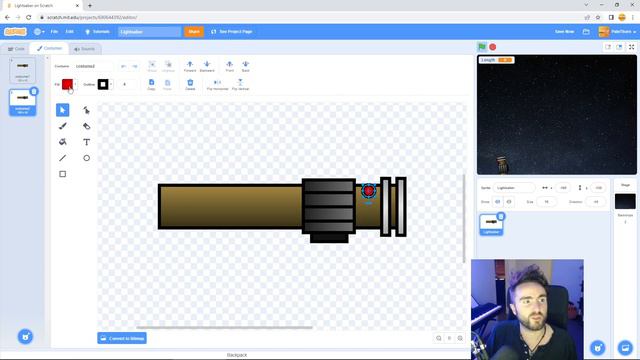
Task: Click the Scratch logo
Action: pyautogui.click(x=16, y=31)
